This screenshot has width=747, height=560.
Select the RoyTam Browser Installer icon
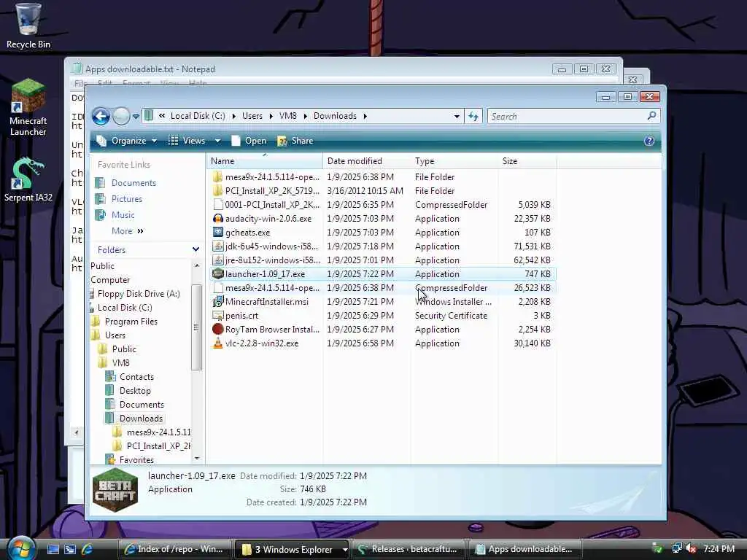click(217, 329)
